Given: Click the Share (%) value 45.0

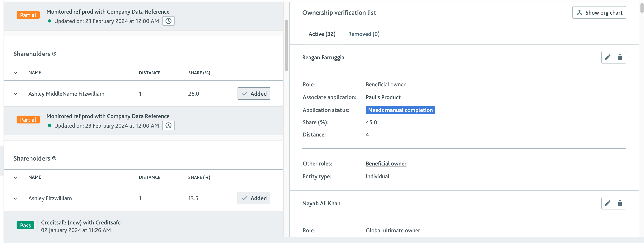Looking at the screenshot, I should (371, 122).
